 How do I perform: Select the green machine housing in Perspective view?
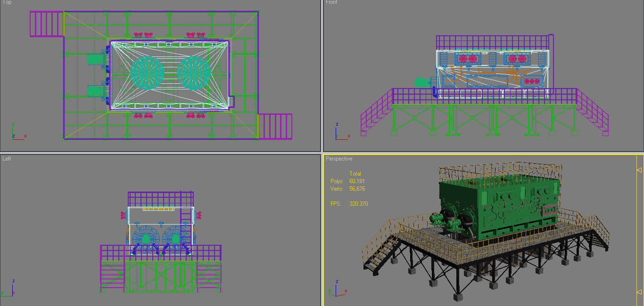pos(500,207)
